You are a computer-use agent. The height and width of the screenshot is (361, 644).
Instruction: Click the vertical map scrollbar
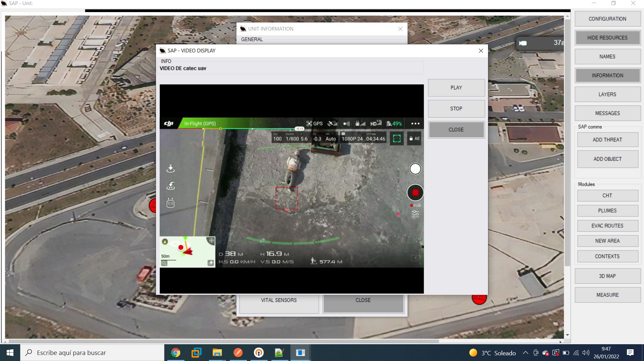pos(567,141)
